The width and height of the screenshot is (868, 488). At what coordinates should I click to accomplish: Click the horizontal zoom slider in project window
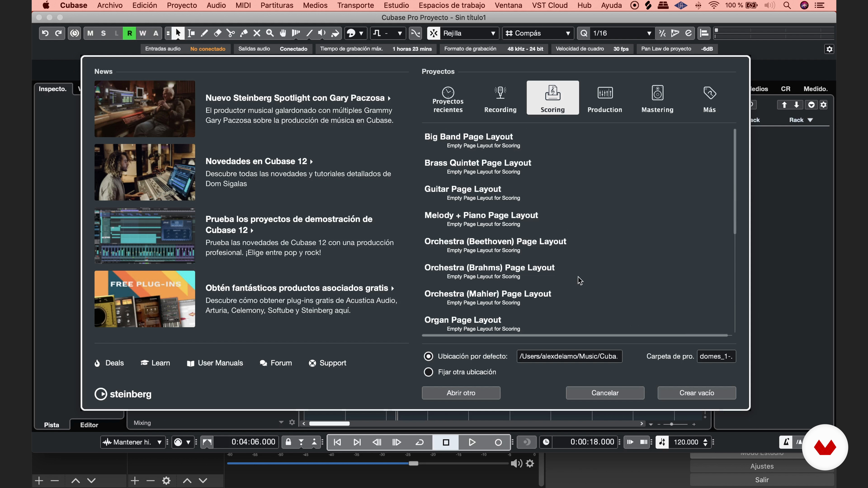(672, 424)
